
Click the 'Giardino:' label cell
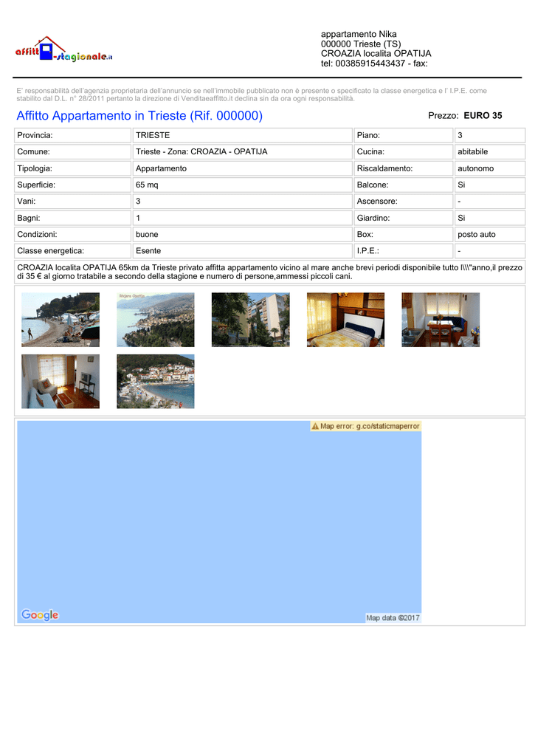[x=404, y=218]
